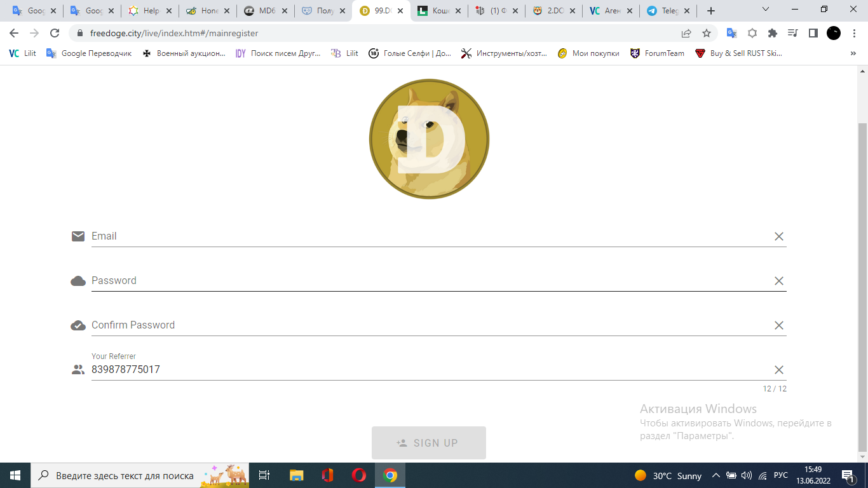Image resolution: width=868 pixels, height=488 pixels.
Task: Click the Chrome icon in the taskbar
Action: (390, 475)
